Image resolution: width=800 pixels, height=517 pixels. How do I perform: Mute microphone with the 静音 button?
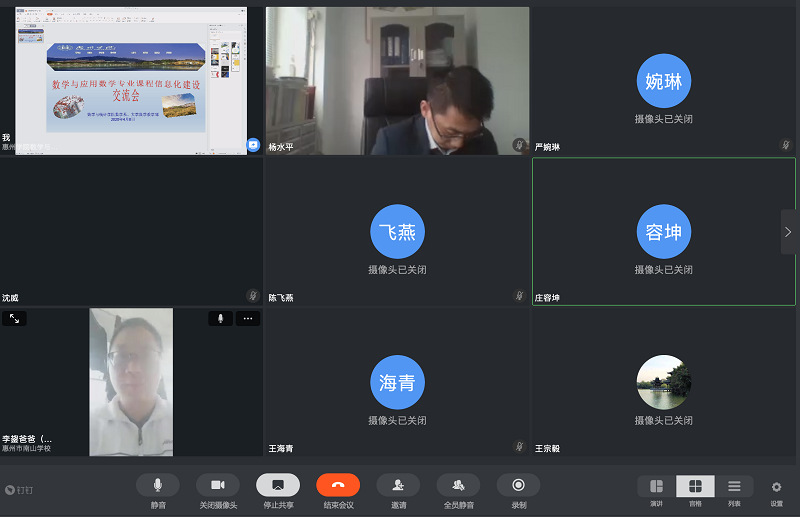158,485
